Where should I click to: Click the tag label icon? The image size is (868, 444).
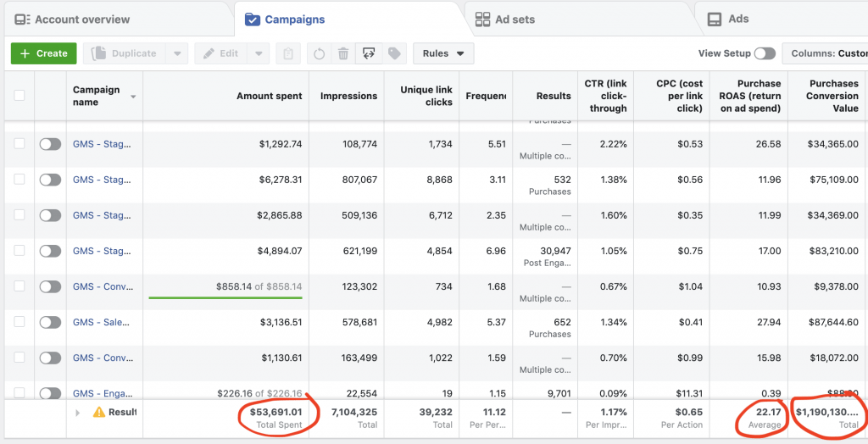394,53
